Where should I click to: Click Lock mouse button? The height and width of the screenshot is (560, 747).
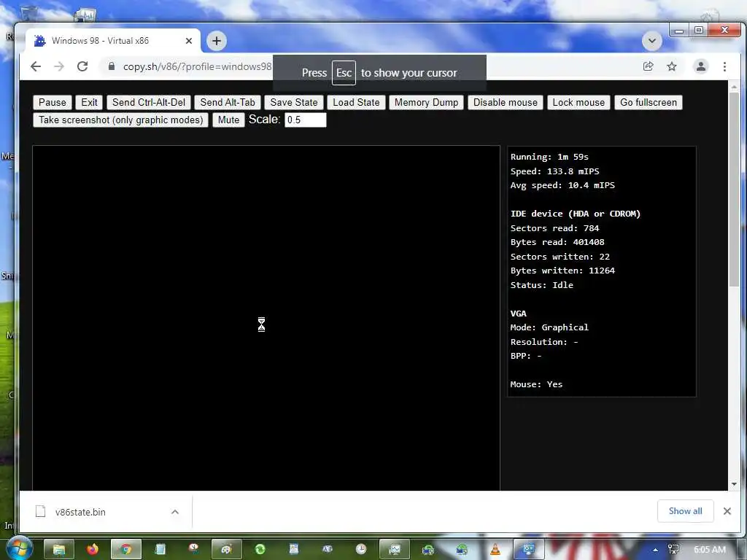point(578,102)
